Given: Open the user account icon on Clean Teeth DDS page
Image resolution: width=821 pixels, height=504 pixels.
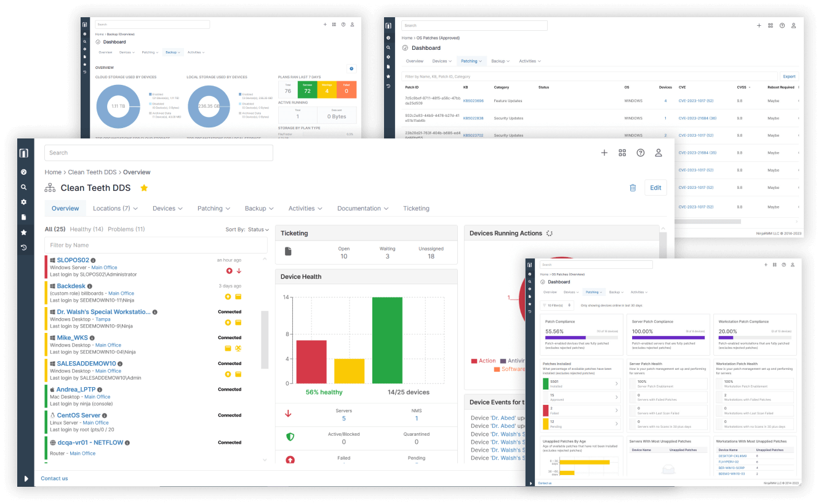Looking at the screenshot, I should coord(658,153).
